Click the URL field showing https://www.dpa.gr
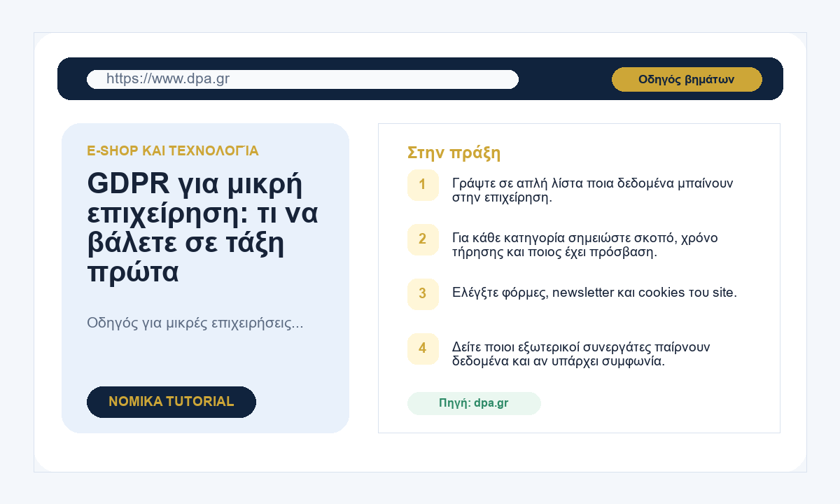The height and width of the screenshot is (504, 840). [302, 79]
